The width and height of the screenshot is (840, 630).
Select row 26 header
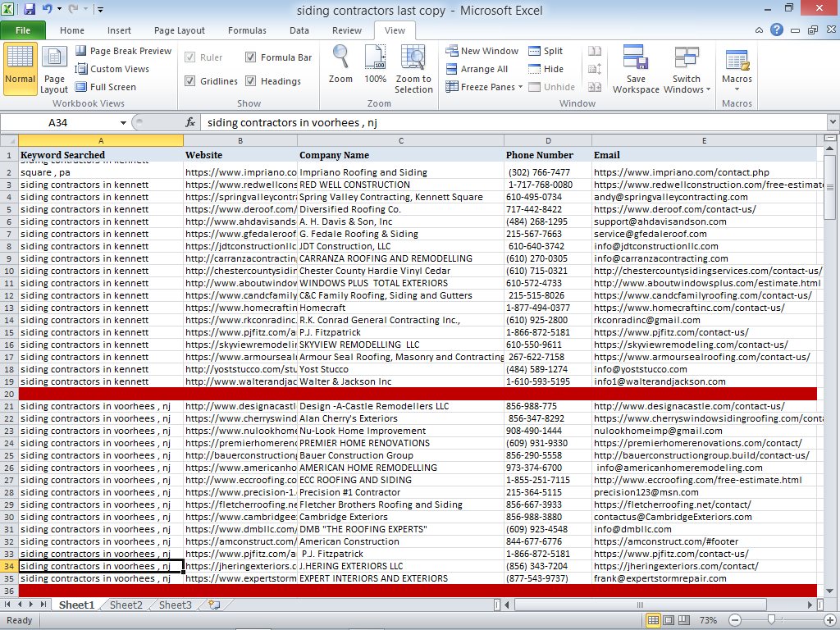click(9, 468)
